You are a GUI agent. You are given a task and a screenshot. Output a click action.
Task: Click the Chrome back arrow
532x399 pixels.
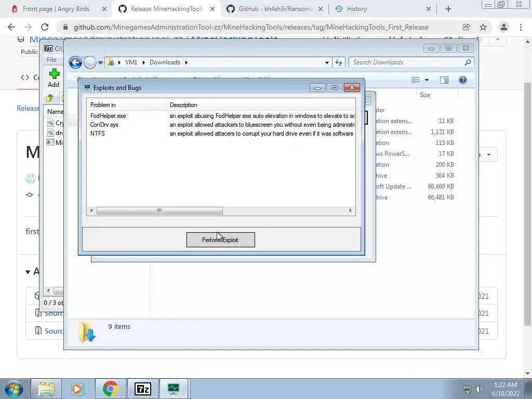coord(11,27)
